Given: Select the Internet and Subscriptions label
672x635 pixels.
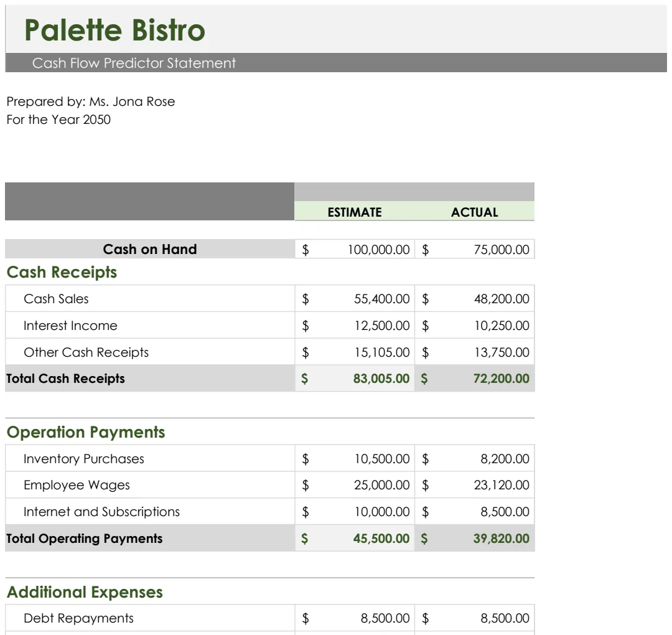Looking at the screenshot, I should (101, 512).
